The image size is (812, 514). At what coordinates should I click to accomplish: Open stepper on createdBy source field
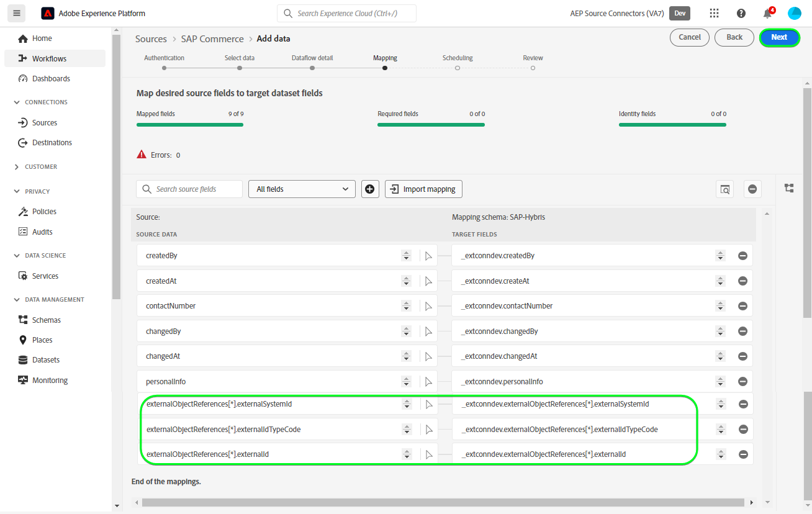pos(406,256)
